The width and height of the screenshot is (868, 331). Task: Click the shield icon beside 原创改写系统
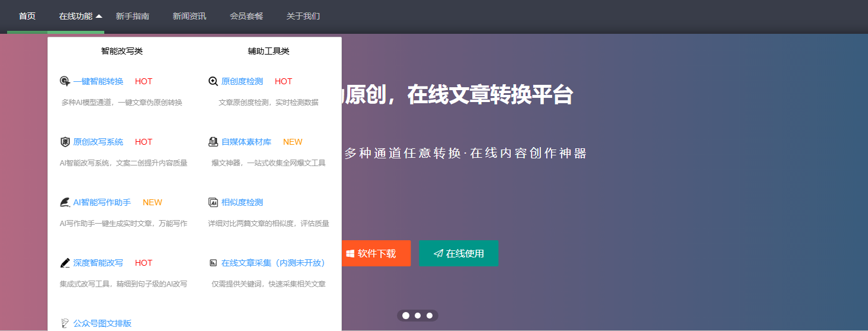65,142
